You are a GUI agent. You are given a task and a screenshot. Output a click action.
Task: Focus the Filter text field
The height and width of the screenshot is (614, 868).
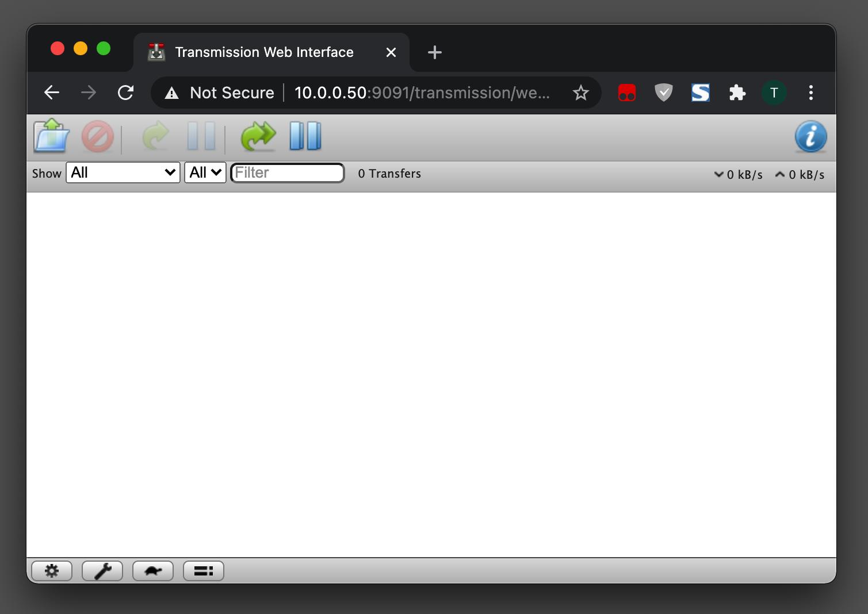(288, 172)
